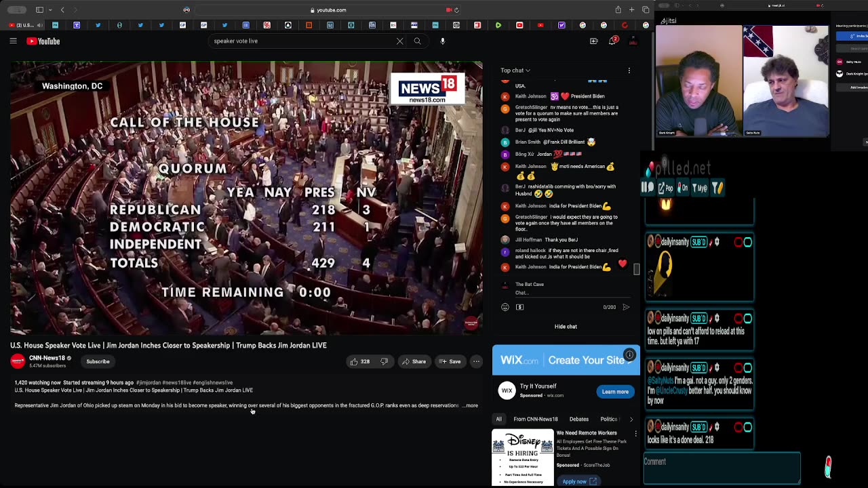
Task: Select the All chip
Action: (x=498, y=419)
